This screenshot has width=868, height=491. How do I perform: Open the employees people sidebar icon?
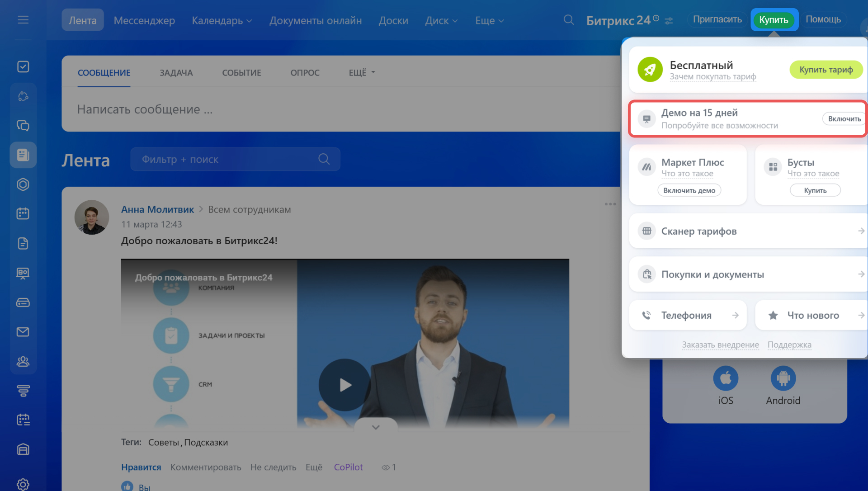23,361
